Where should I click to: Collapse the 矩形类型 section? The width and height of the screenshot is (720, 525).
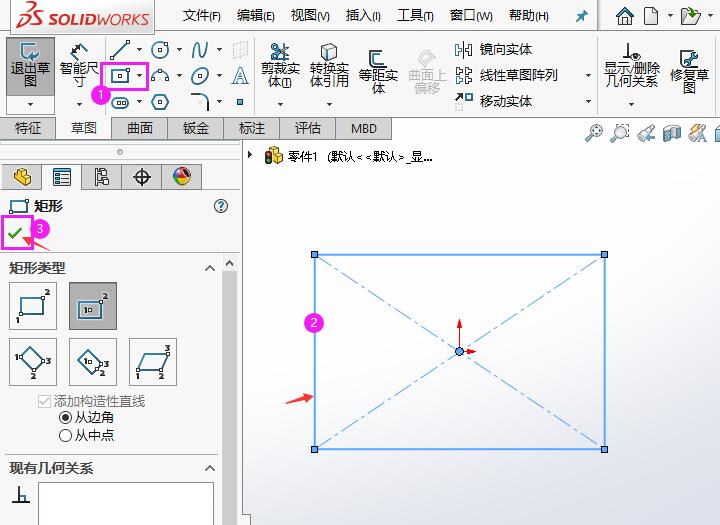[210, 268]
